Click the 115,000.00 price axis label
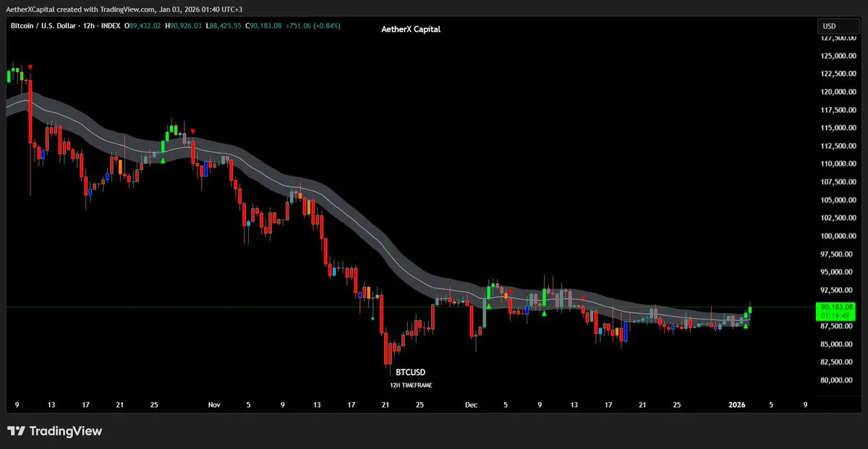This screenshot has height=449, width=868. pyautogui.click(x=838, y=128)
